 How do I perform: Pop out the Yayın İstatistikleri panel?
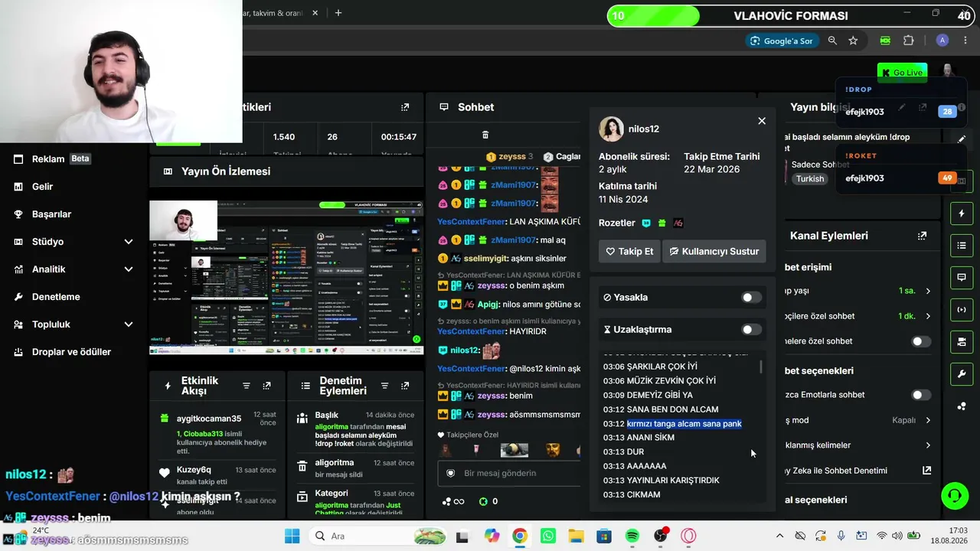click(x=405, y=107)
